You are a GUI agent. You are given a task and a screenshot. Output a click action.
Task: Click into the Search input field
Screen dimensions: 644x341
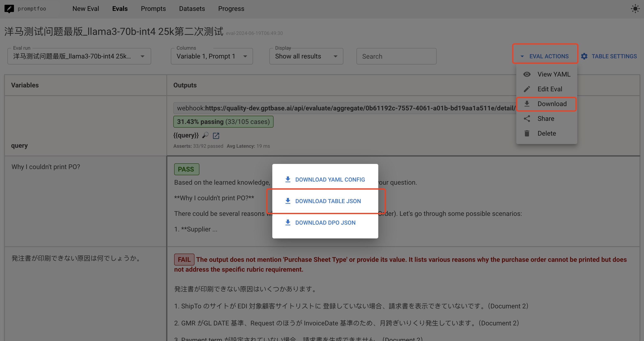pos(396,56)
